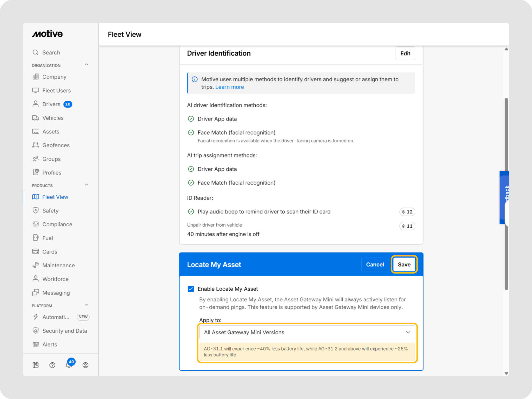Open Fleet View in sidebar
Viewport: 532px width, 399px height.
pos(55,197)
